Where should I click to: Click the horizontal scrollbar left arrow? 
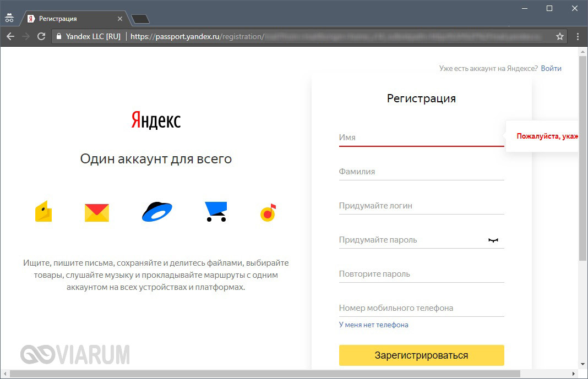click(x=5, y=373)
